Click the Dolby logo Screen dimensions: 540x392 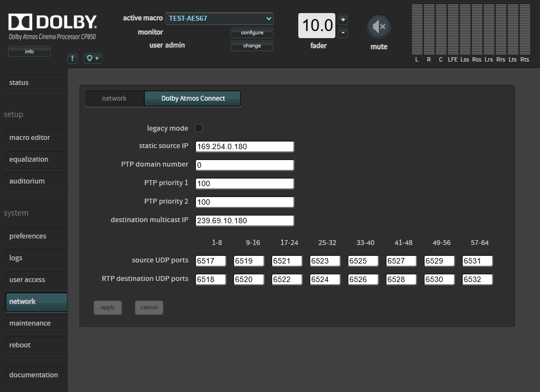coord(52,22)
